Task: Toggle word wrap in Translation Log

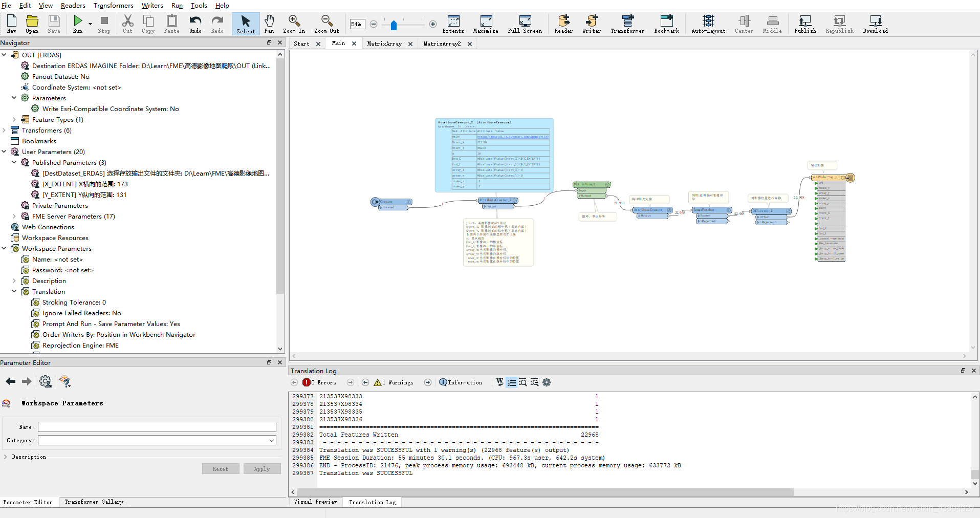Action: coord(500,382)
